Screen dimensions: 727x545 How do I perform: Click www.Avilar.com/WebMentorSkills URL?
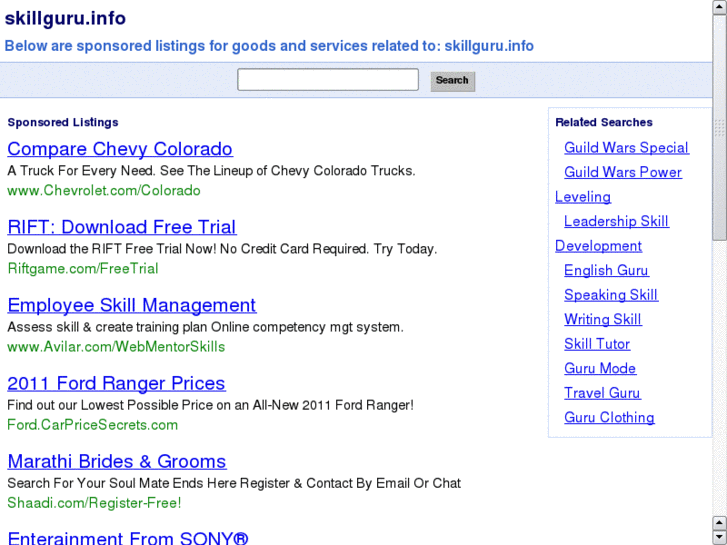(116, 346)
